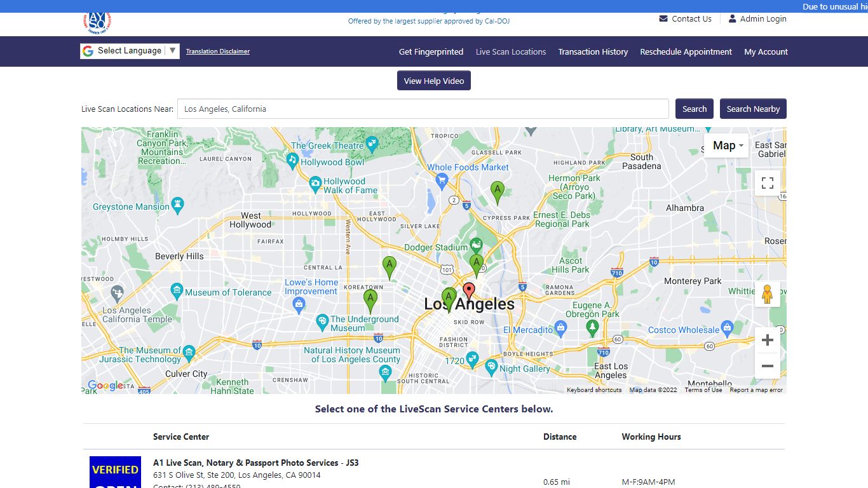
Task: Click the 'M-F:9AM-4PM' working hours text
Action: tap(648, 482)
